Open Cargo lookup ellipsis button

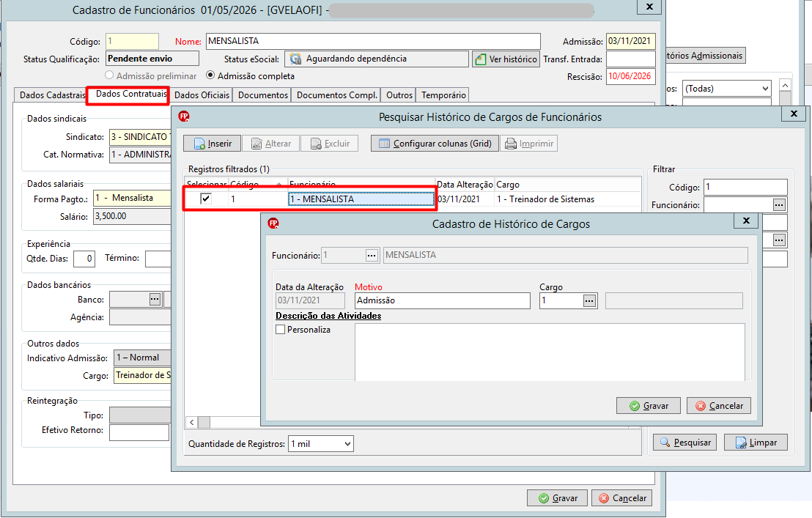[589, 300]
